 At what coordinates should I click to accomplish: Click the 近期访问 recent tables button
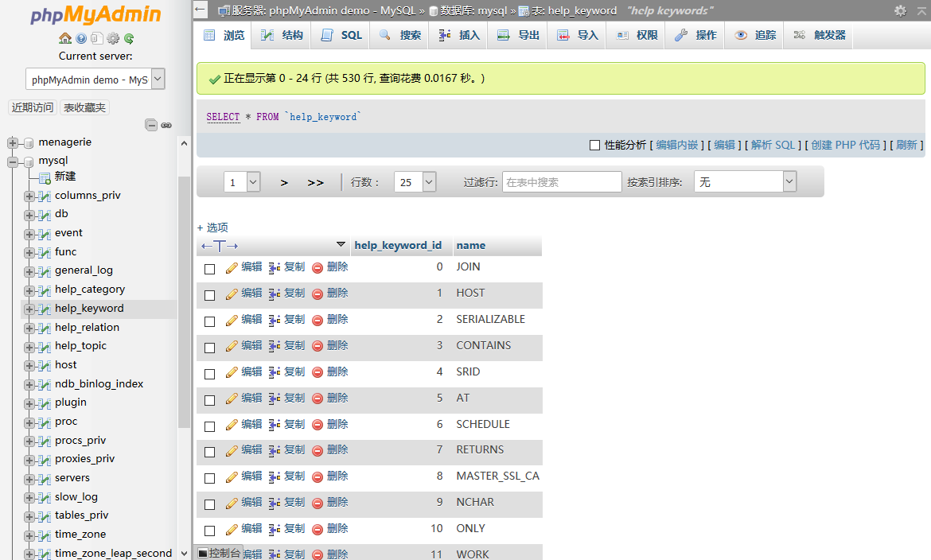click(33, 107)
